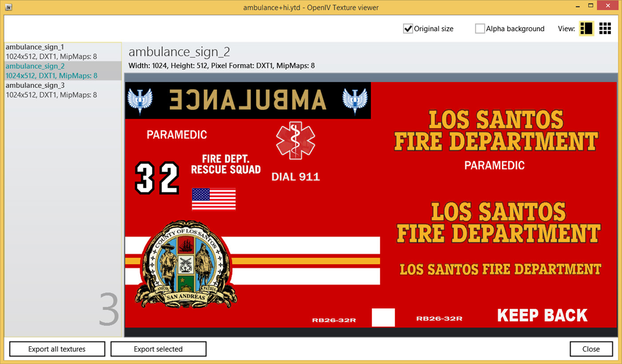Switch to the detail list view icon
The image size is (622, 364).
(586, 28)
